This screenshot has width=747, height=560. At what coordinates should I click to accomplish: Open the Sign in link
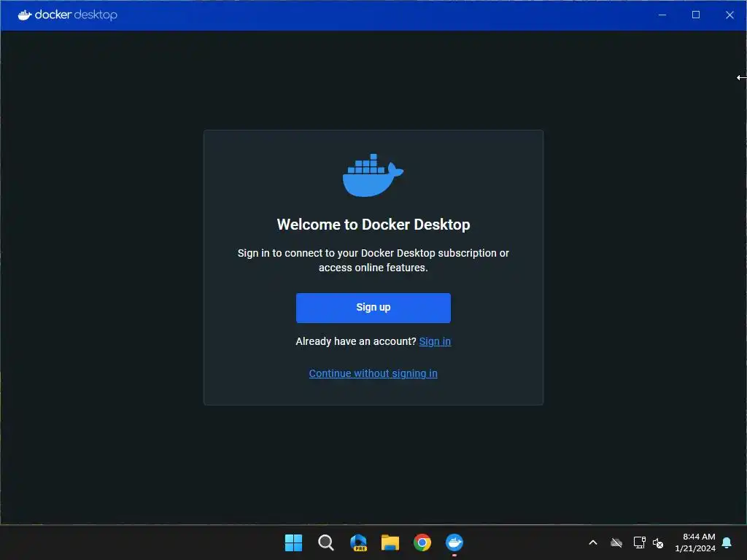coord(435,341)
